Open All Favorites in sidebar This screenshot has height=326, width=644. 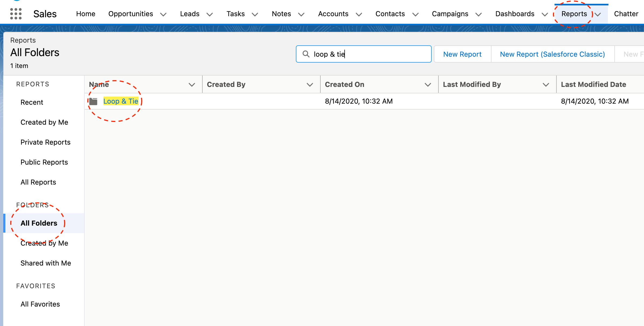pos(40,304)
